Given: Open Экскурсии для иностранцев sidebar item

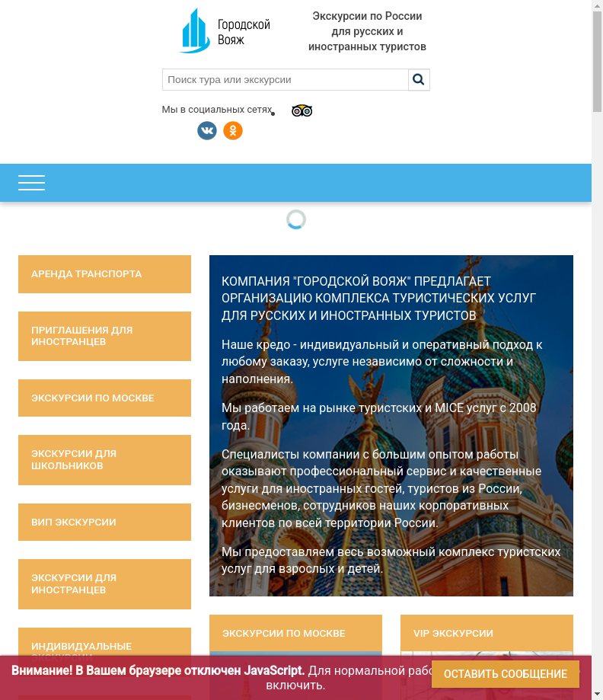Looking at the screenshot, I should point(104,584).
